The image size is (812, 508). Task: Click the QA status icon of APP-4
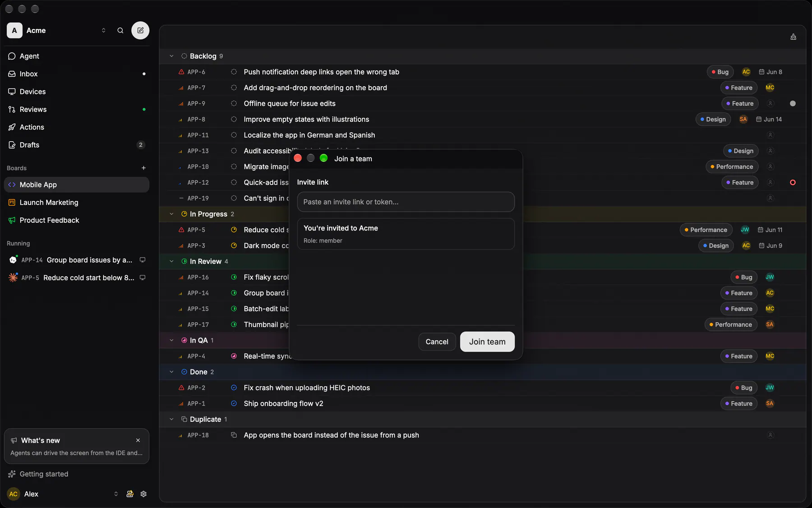pyautogui.click(x=234, y=356)
